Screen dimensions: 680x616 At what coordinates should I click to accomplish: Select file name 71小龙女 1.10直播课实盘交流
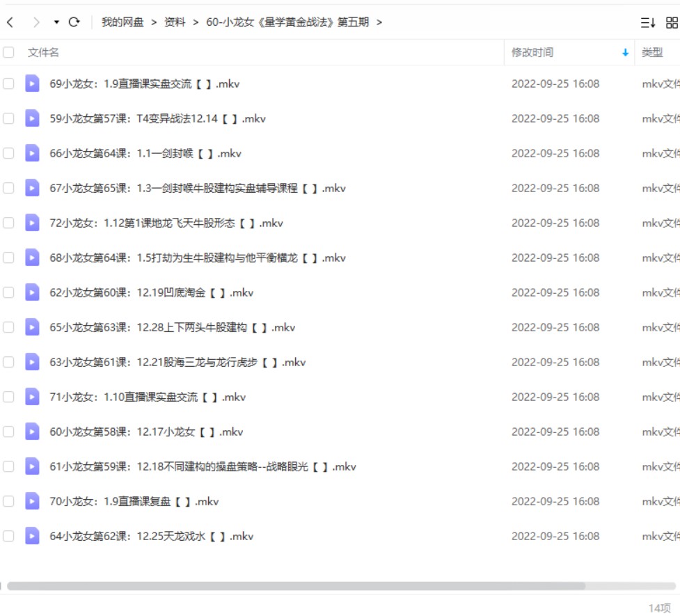point(148,397)
